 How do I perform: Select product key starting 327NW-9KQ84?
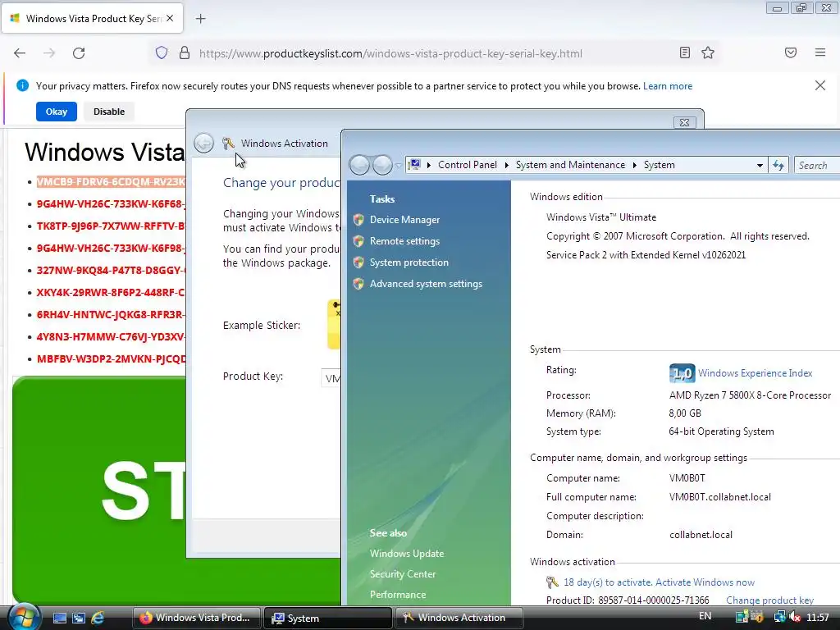pyautogui.click(x=111, y=271)
